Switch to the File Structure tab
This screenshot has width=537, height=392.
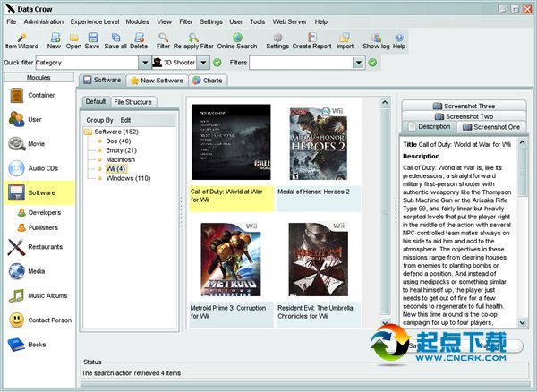pyautogui.click(x=133, y=102)
